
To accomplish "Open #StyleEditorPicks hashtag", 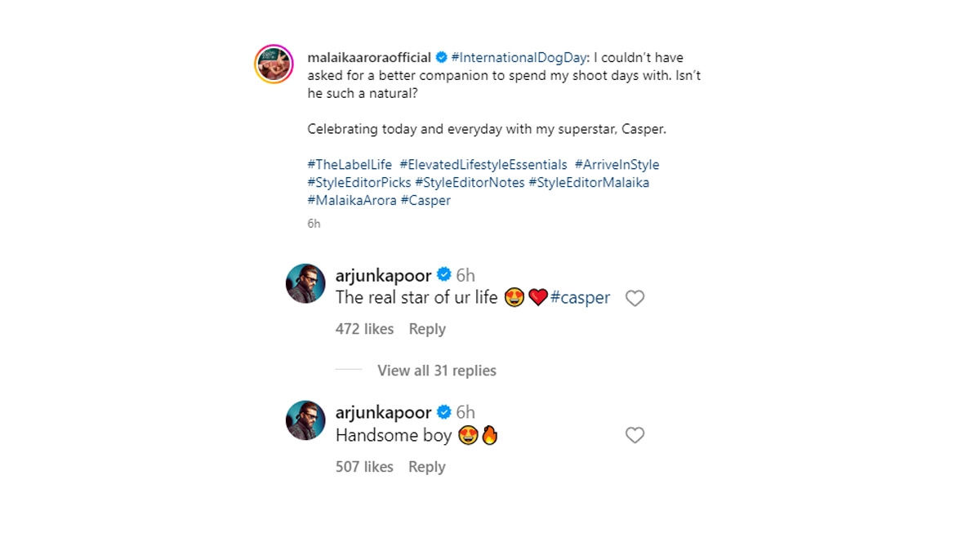I will (x=359, y=183).
